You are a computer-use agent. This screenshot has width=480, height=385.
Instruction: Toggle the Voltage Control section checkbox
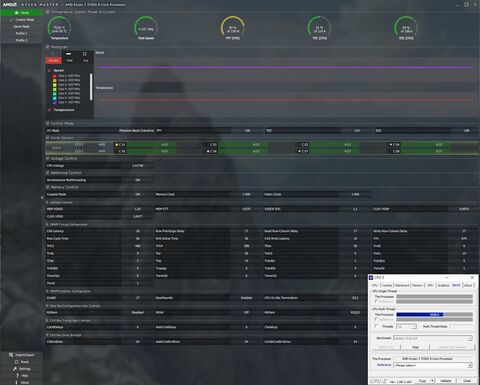point(48,158)
